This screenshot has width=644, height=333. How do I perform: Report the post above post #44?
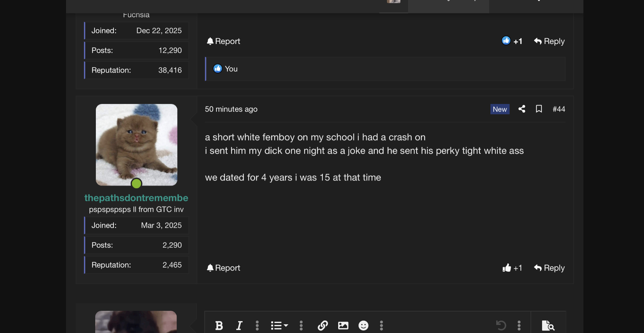click(x=223, y=41)
